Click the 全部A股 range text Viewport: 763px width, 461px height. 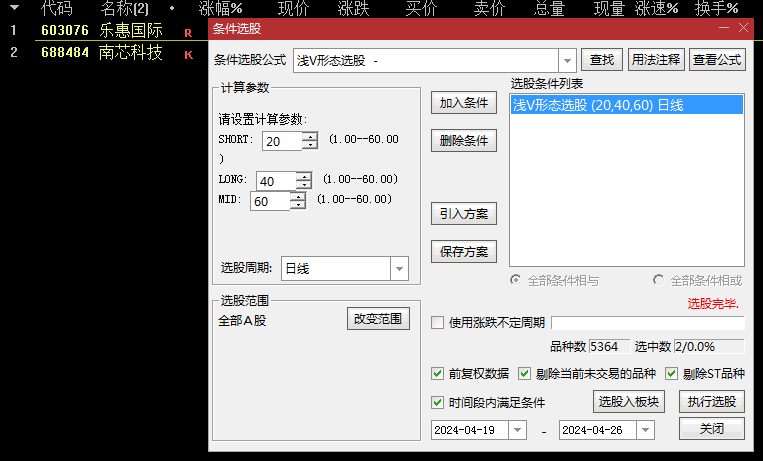click(x=242, y=320)
